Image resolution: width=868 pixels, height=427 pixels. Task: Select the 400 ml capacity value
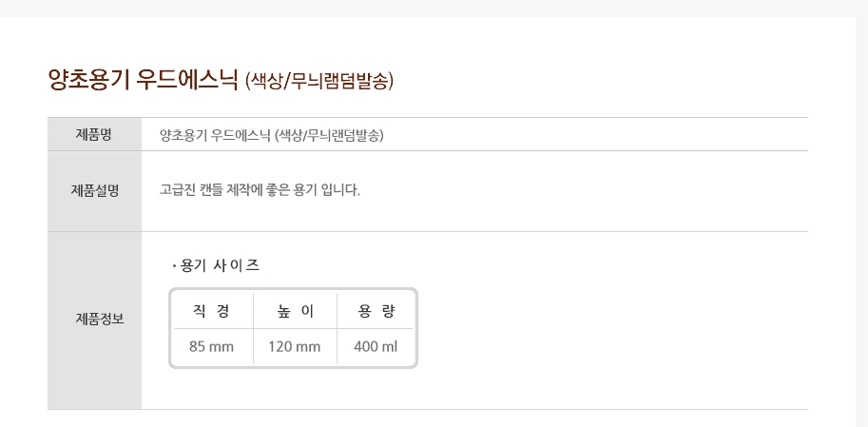pyautogui.click(x=376, y=347)
